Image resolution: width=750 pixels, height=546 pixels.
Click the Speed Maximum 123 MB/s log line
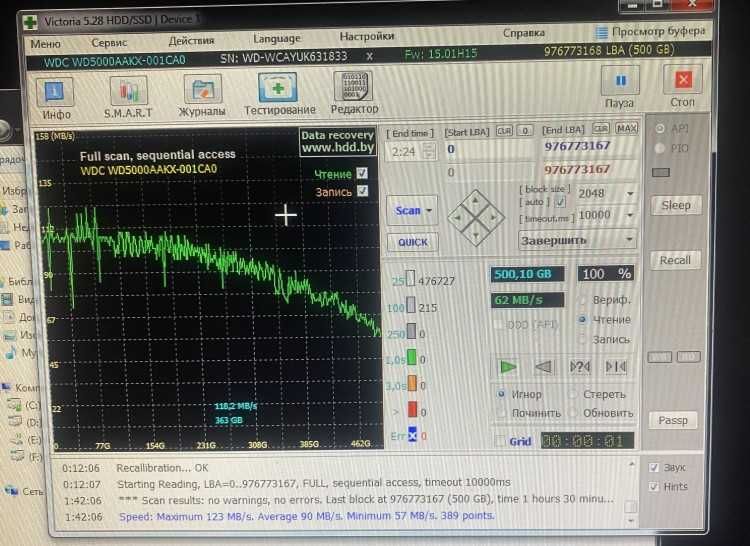click(307, 516)
